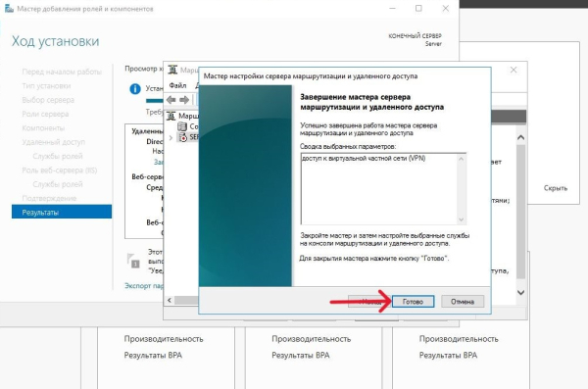Viewport: 588px width, 389px height.
Task: Click the Add Roles wizard title icon
Action: tap(9, 8)
